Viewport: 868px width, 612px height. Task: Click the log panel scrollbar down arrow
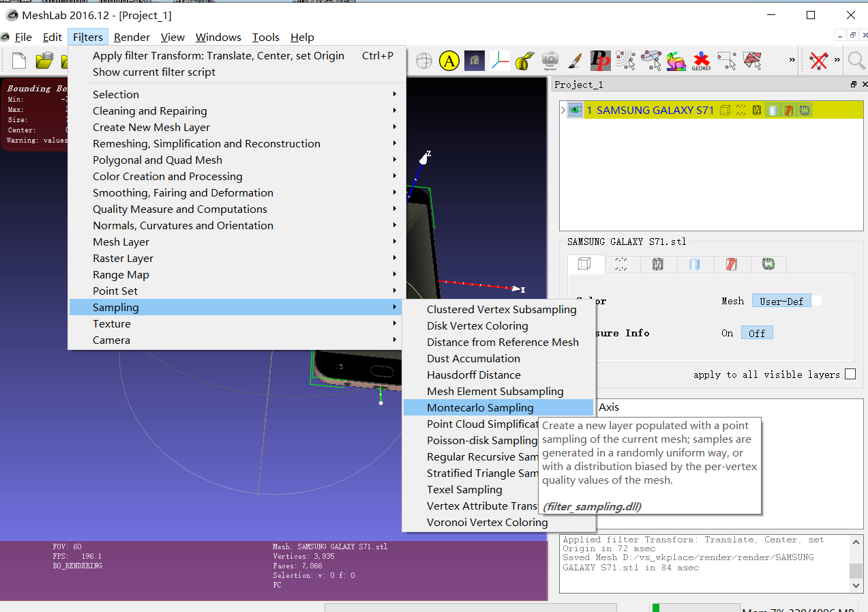click(x=856, y=585)
